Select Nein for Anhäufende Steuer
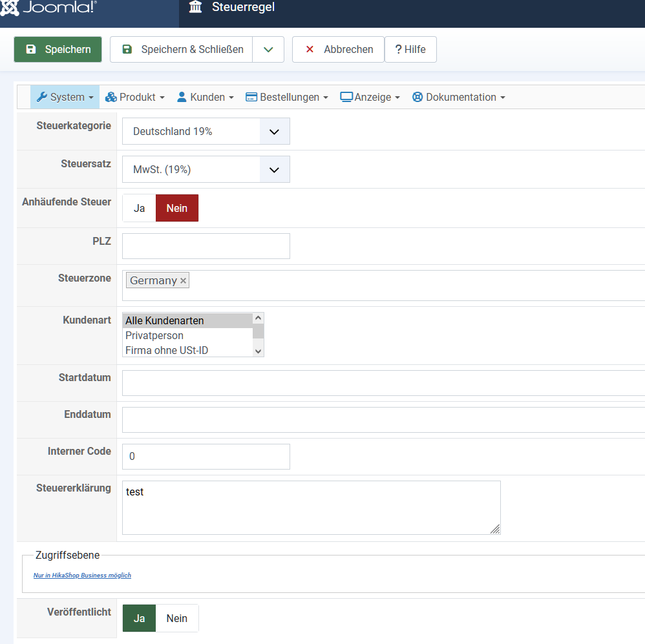The image size is (645, 644). 176,208
